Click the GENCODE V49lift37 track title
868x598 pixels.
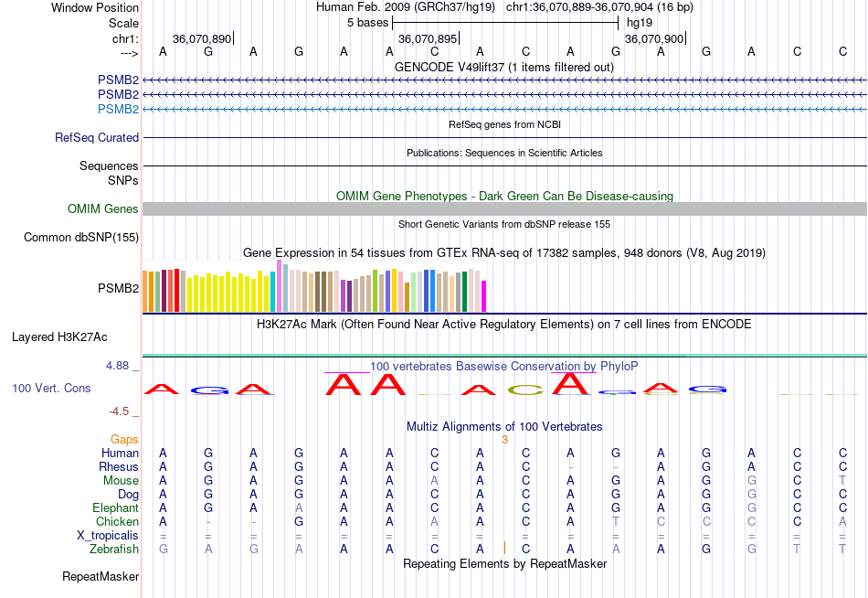pyautogui.click(x=504, y=67)
